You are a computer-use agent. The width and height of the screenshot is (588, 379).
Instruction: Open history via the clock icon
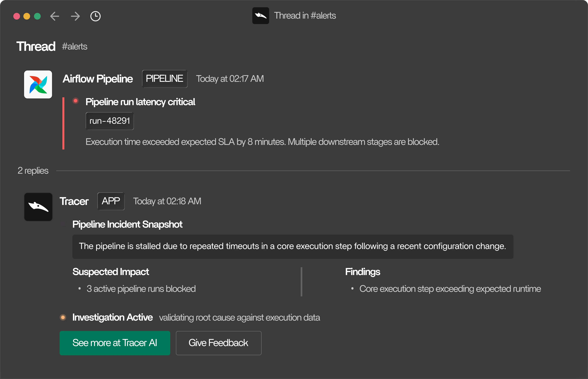[x=96, y=16]
